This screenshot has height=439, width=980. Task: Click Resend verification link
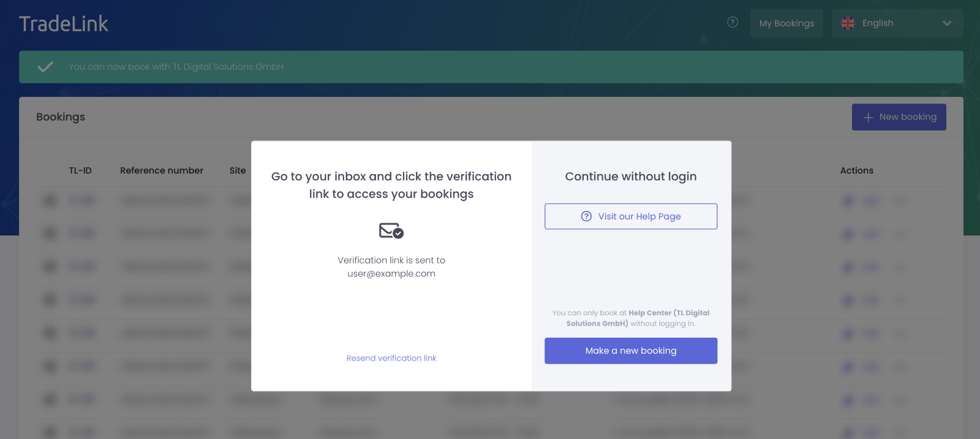click(391, 358)
